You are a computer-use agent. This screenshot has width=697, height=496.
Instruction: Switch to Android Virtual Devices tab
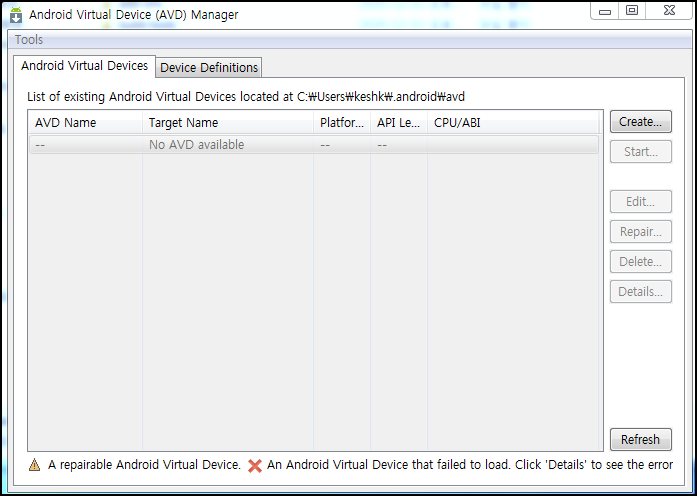[x=84, y=66]
